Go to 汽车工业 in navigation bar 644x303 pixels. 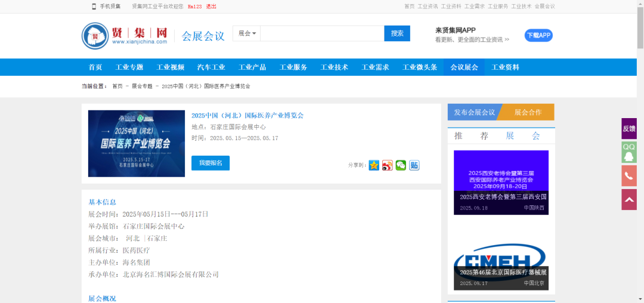211,67
